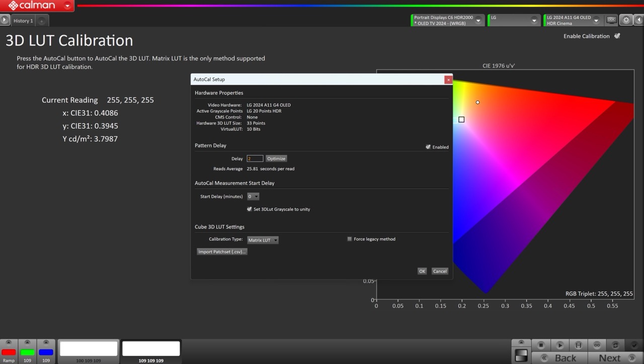Expand arrow above the pattern window icon
The width and height of the screenshot is (644, 364).
tap(521, 342)
